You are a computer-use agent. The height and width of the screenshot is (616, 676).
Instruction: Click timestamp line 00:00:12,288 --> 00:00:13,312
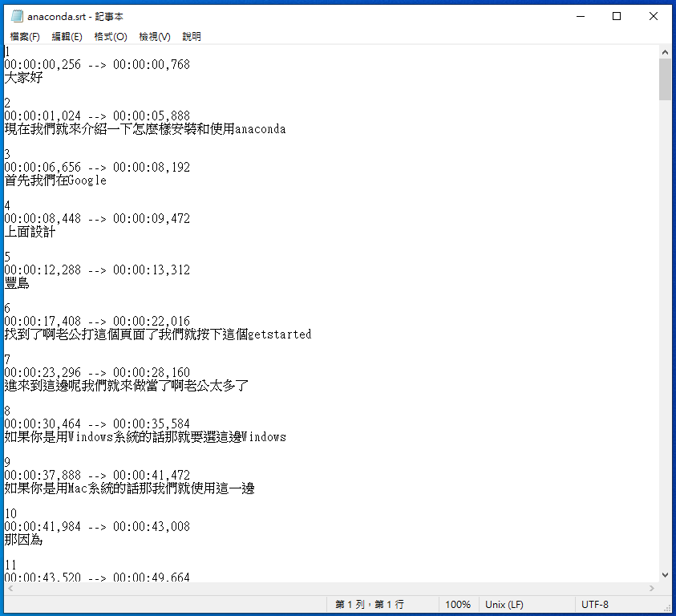[97, 270]
